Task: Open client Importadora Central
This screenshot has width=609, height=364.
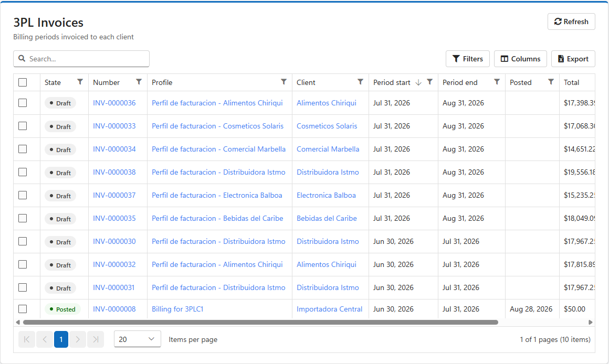Action: coord(329,309)
